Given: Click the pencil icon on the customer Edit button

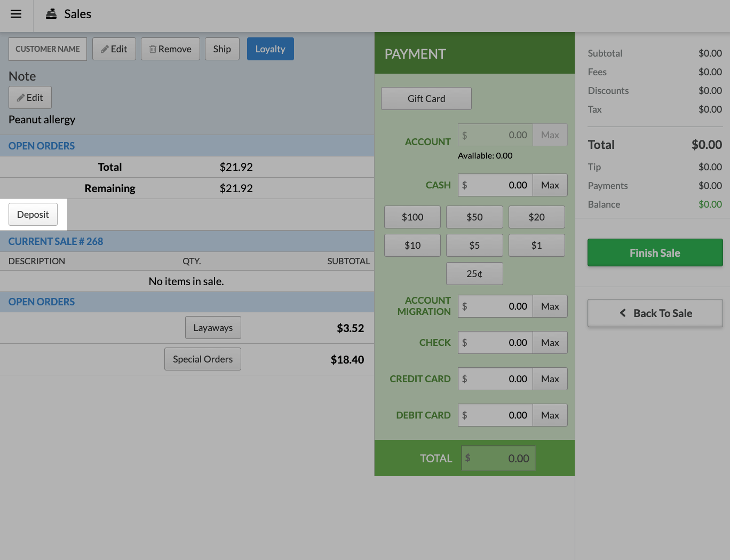Looking at the screenshot, I should [x=105, y=49].
